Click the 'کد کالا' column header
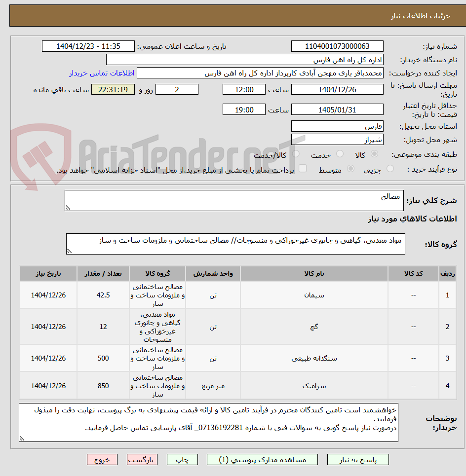Viewport: 466px width, 476px height. (x=413, y=274)
